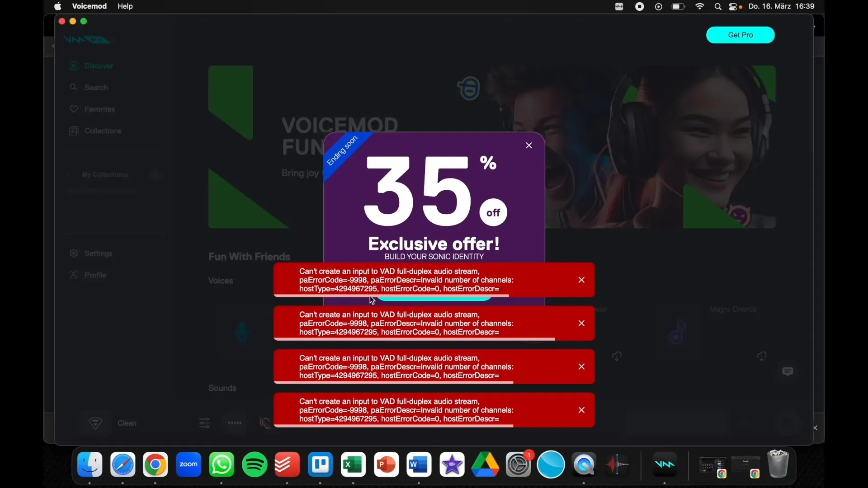Close the exclusive offer popup
This screenshot has width=868, height=488.
[529, 145]
